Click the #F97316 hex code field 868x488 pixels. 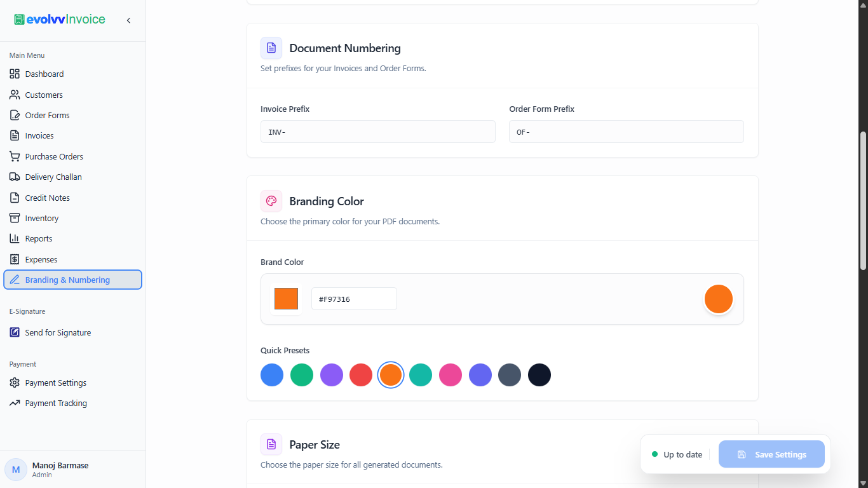tap(354, 299)
